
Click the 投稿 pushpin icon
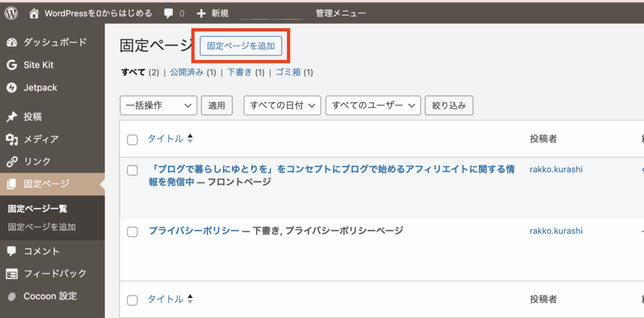(12, 117)
